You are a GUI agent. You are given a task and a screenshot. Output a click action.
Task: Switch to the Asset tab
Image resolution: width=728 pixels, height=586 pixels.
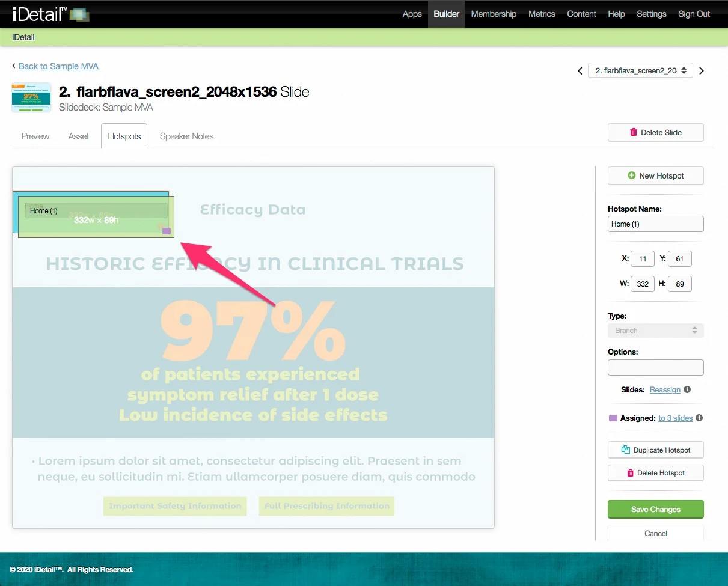click(79, 136)
